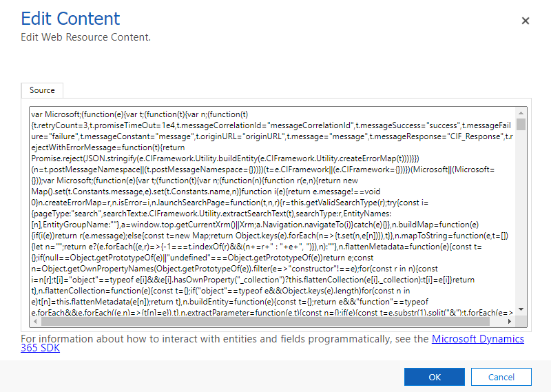This screenshot has height=392, width=551.
Task: Open the Source tab
Action: pos(42,90)
